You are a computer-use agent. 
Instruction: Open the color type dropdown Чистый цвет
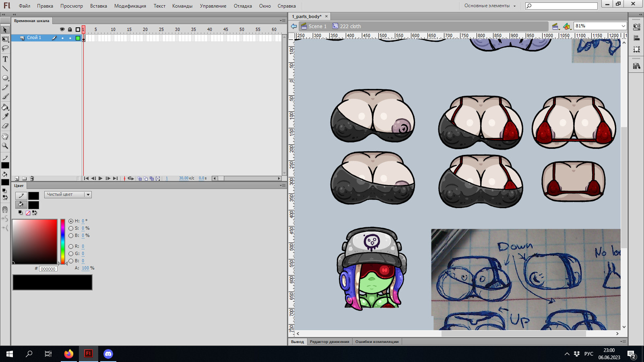[x=68, y=195]
